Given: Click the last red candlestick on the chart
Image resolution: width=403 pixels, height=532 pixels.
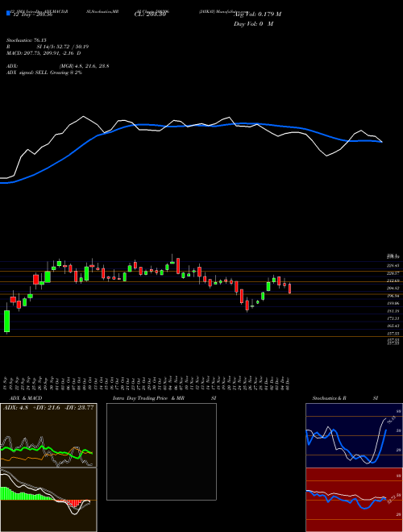Looking at the screenshot, I should pyautogui.click(x=290, y=289).
